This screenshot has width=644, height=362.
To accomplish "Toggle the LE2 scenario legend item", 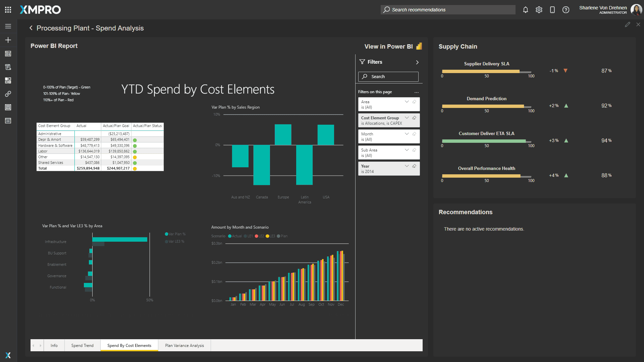I will point(259,236).
